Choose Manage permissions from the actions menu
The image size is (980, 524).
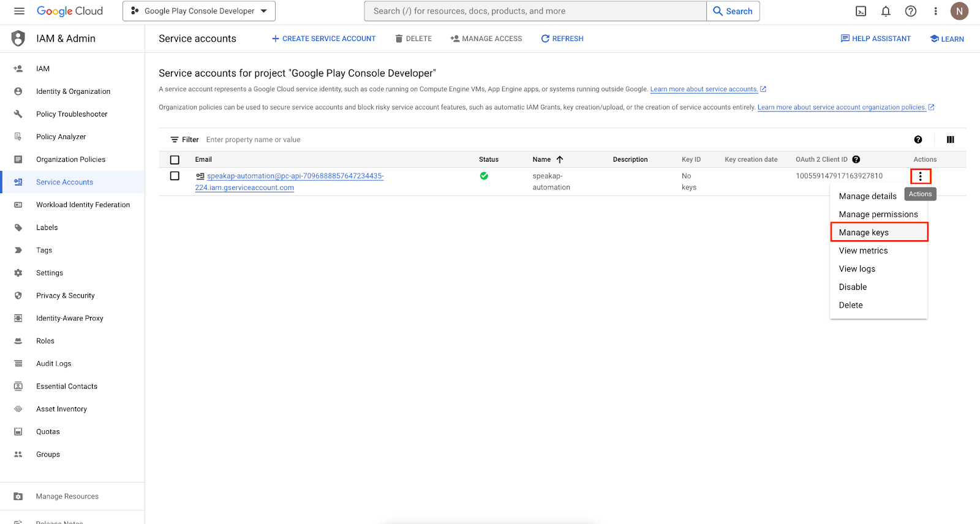(x=878, y=215)
